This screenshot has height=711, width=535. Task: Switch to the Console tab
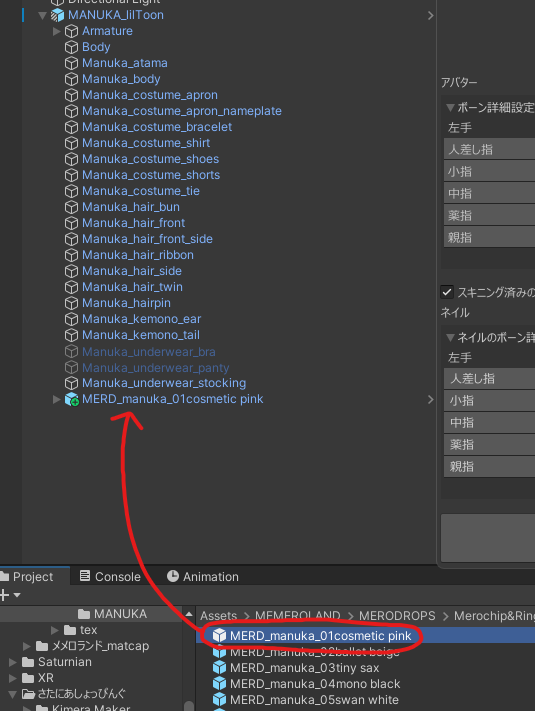point(110,576)
